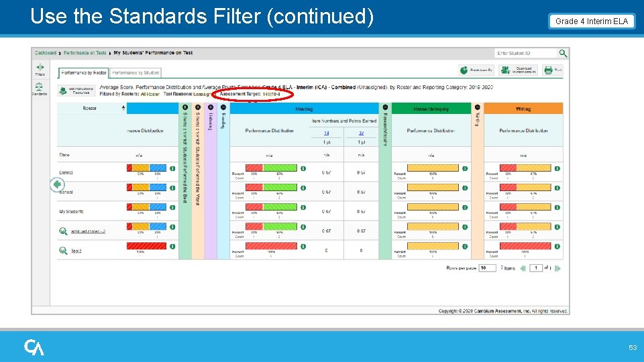Switch to Performance by Student tab
644x362 pixels.
pyautogui.click(x=136, y=72)
